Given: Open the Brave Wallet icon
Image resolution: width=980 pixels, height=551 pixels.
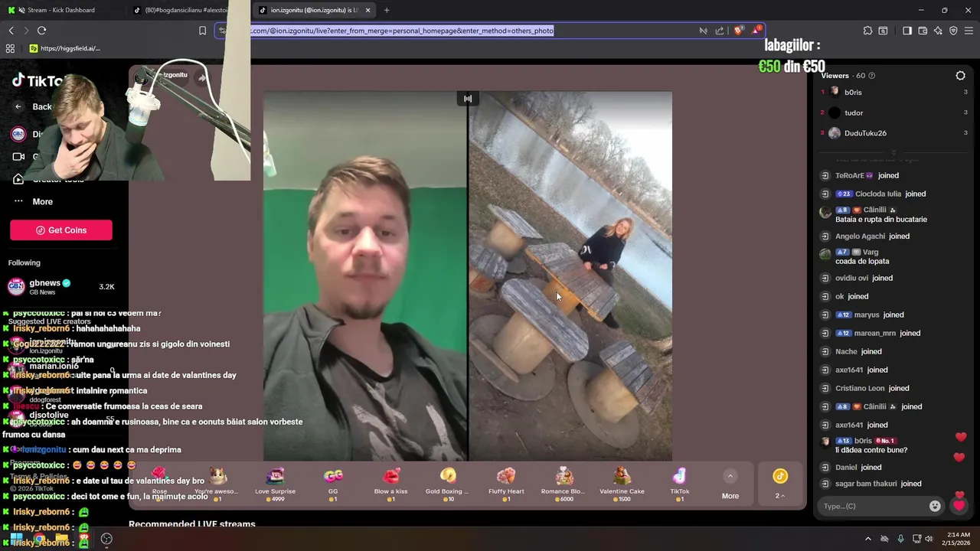Looking at the screenshot, I should pyautogui.click(x=923, y=31).
